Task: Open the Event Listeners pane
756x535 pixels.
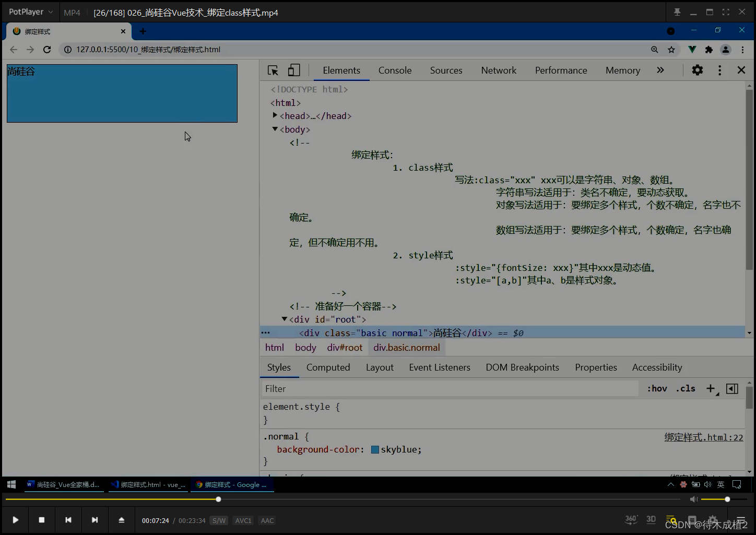Action: coord(440,367)
